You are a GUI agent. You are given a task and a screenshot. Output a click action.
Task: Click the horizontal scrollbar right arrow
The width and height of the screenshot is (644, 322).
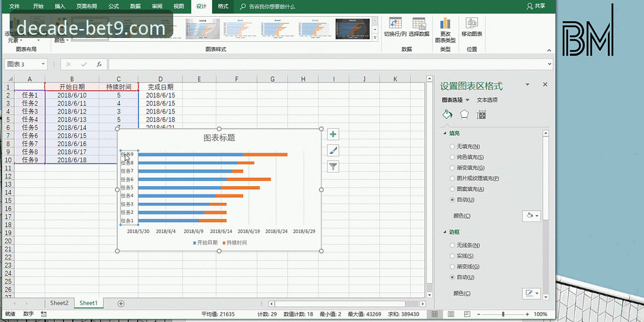[422, 303]
